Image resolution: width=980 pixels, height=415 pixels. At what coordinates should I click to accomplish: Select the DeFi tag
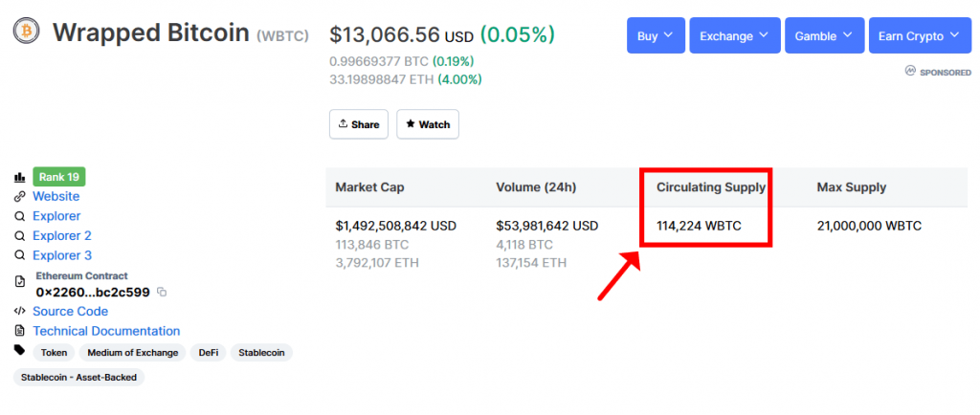coord(208,353)
